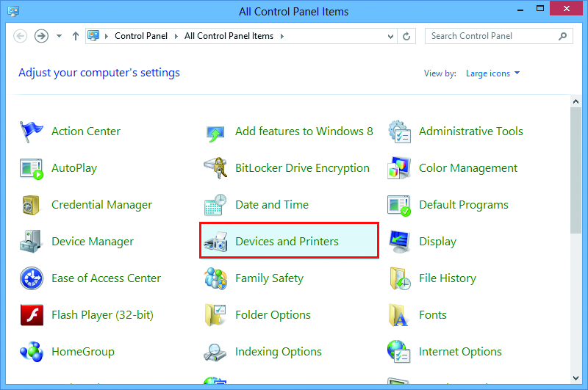This screenshot has height=390, width=588.
Task: Open the Device Manager link
Action: (x=93, y=242)
